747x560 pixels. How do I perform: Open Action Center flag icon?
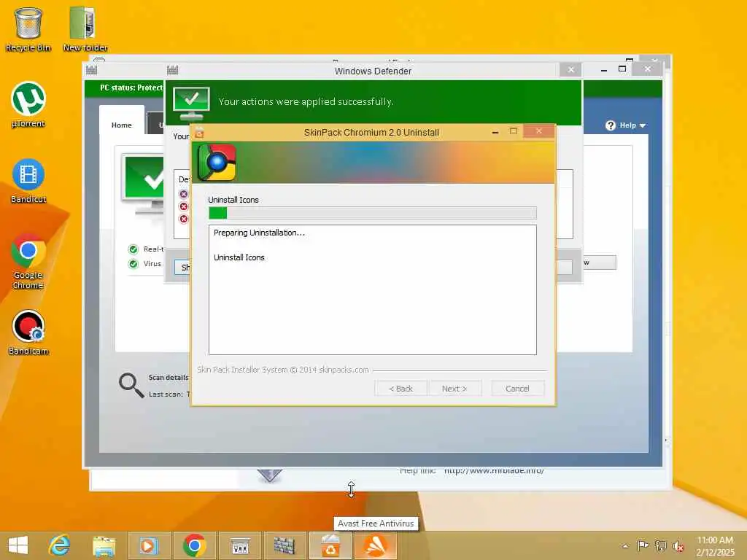click(x=643, y=545)
